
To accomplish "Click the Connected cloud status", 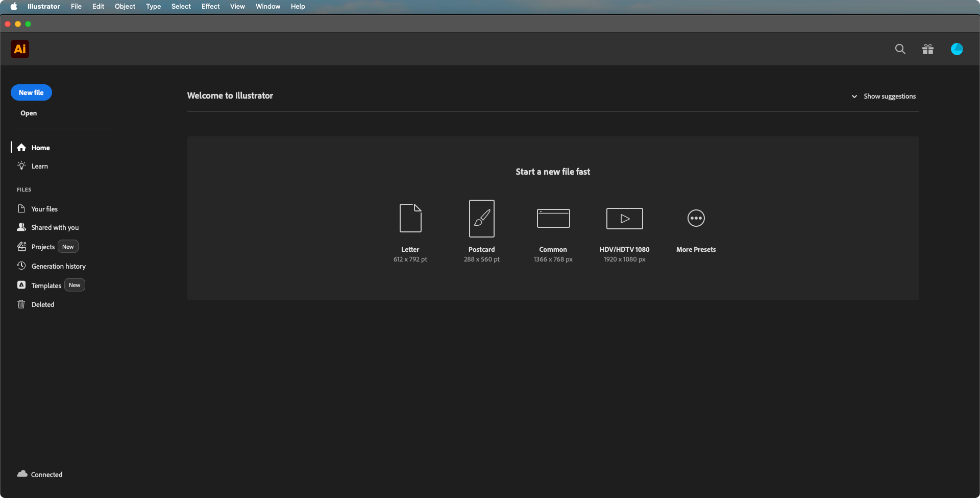I will [x=40, y=474].
